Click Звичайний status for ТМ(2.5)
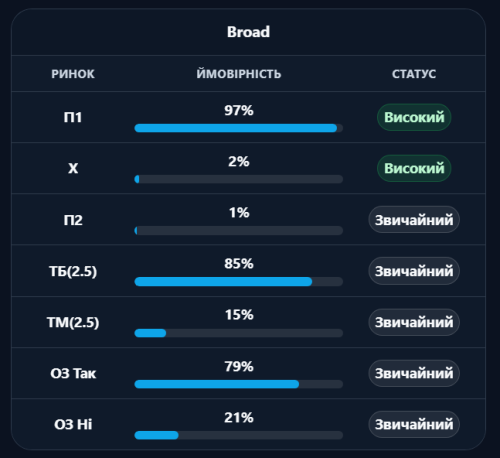The height and width of the screenshot is (458, 500). point(414,322)
